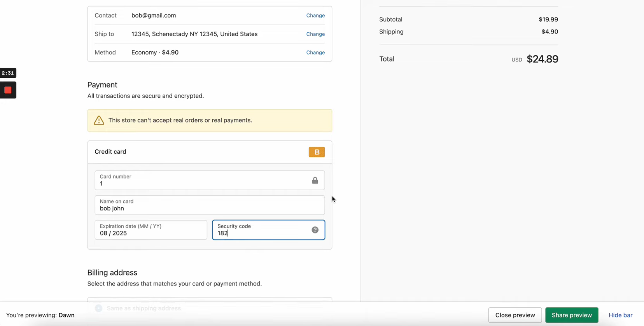Click the $24.89 total amount
644x326 pixels.
[x=542, y=59]
